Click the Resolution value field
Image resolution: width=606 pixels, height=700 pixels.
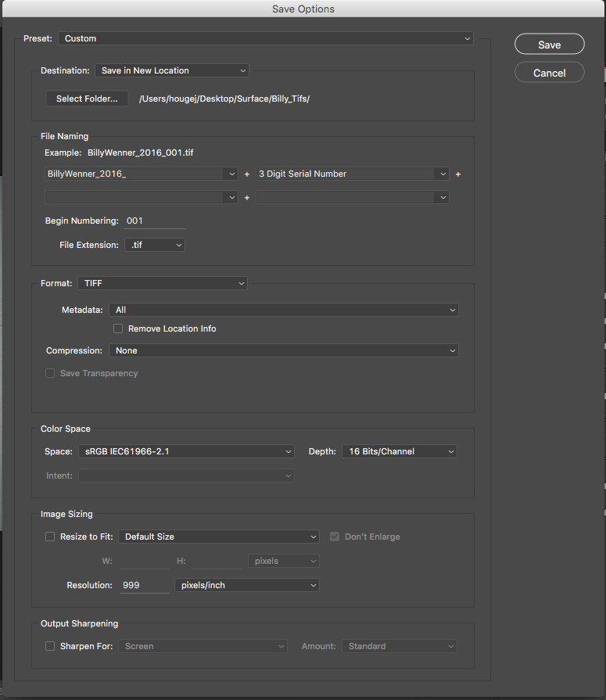click(x=144, y=585)
